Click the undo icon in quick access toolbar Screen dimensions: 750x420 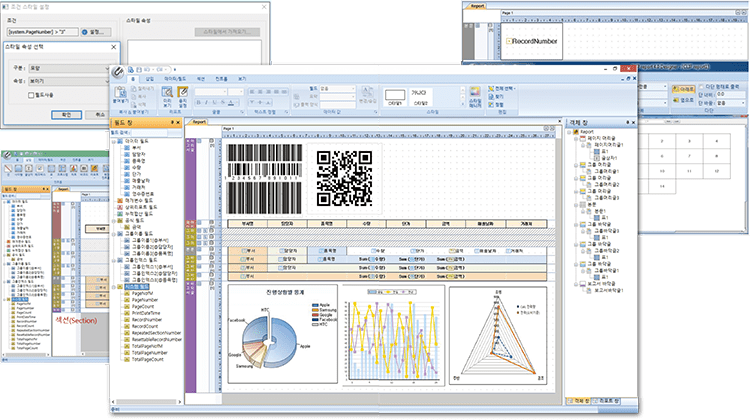click(147, 70)
